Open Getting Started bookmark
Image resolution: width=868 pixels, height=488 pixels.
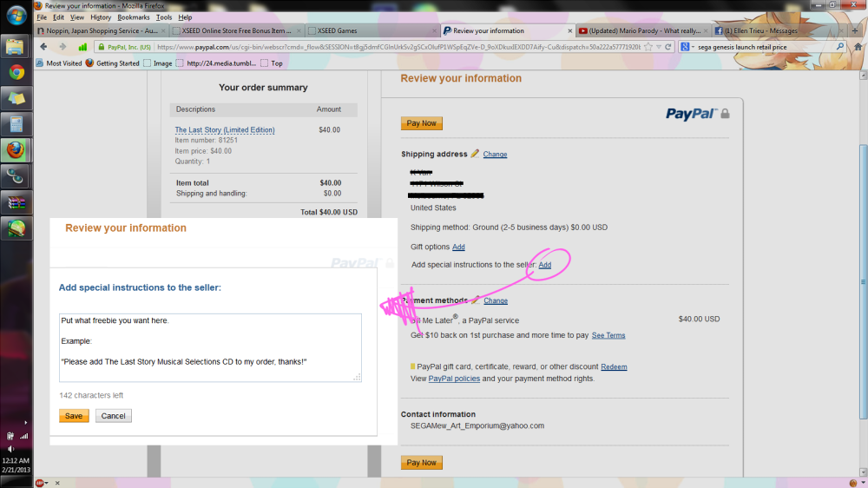112,63
